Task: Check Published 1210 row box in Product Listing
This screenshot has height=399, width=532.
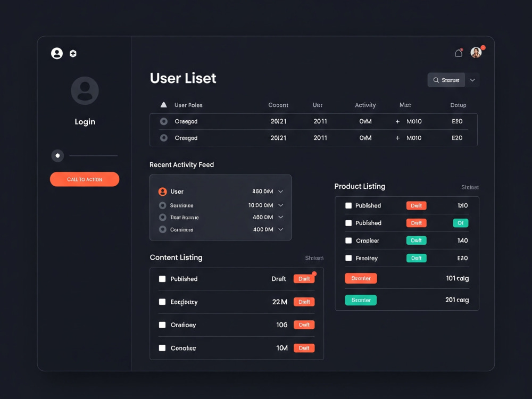Action: [348, 205]
